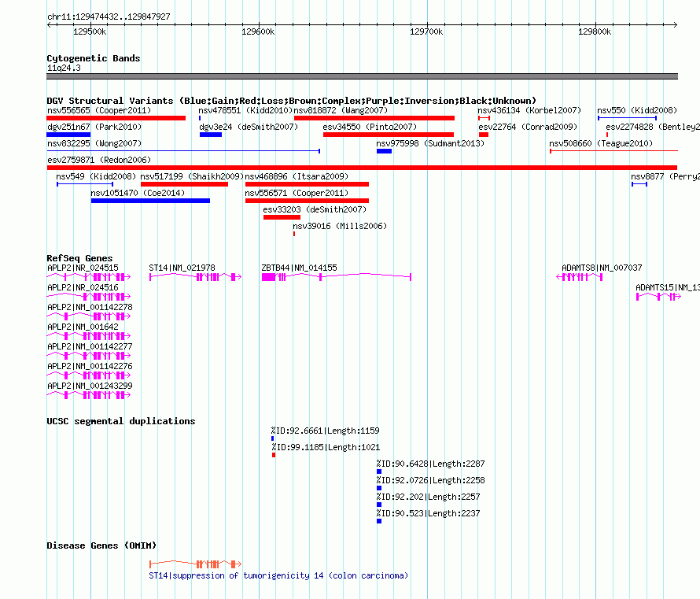
Task: Click the APLP2|NR_024515 gene glyph
Action: 89,277
